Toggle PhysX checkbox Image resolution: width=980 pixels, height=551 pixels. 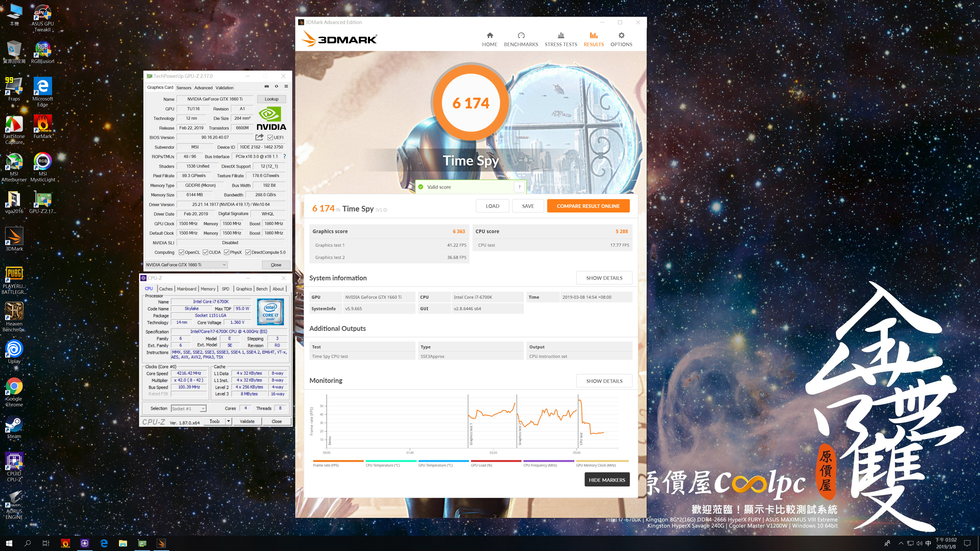point(227,252)
